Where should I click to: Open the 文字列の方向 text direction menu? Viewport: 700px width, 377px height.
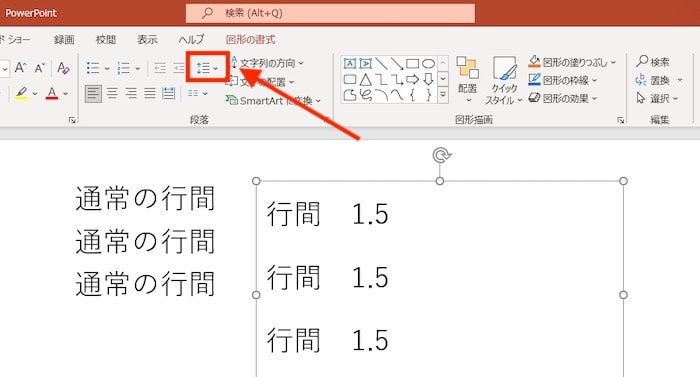(267, 63)
